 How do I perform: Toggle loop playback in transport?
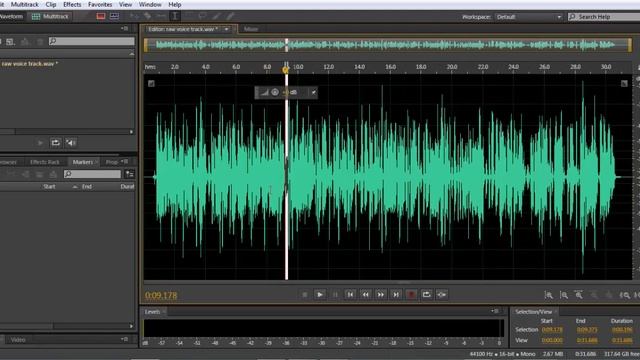[x=427, y=294]
